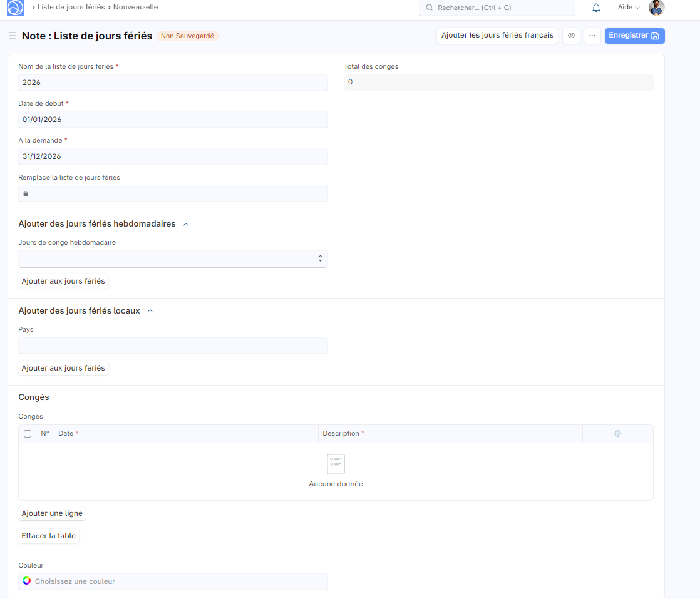Click Effacer la table button

48,536
